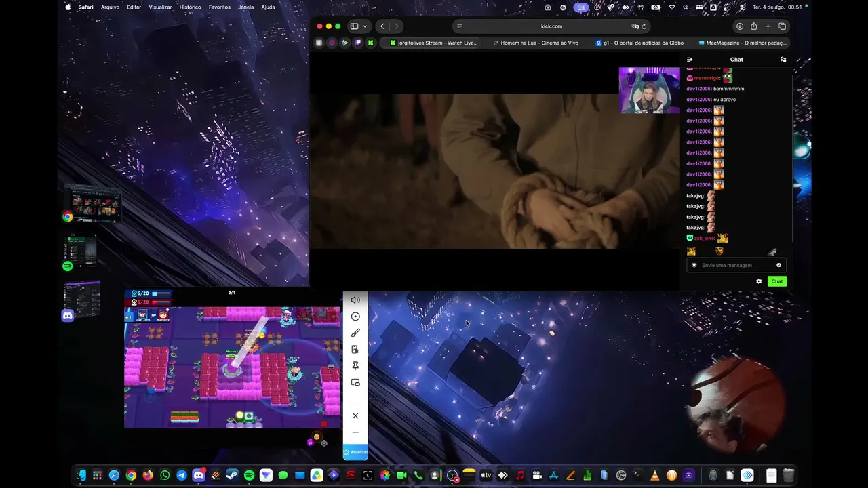Switch to g1 portal de notícias tab
Image resolution: width=868 pixels, height=488 pixels.
639,43
